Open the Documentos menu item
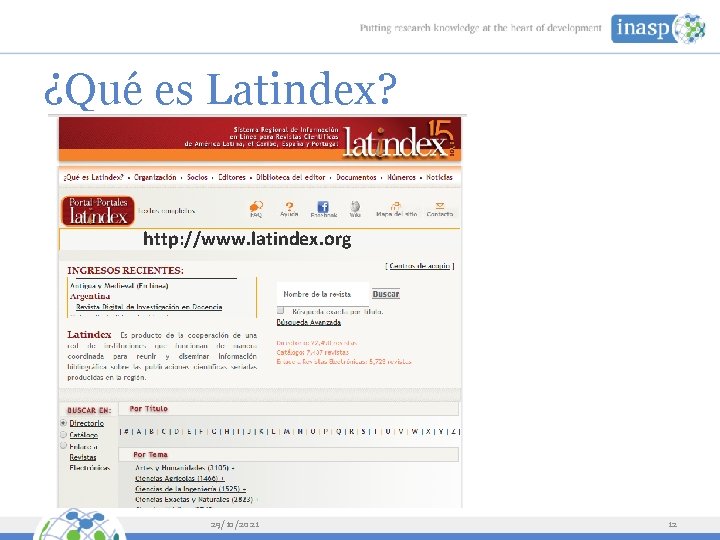720x540 pixels. (356, 177)
